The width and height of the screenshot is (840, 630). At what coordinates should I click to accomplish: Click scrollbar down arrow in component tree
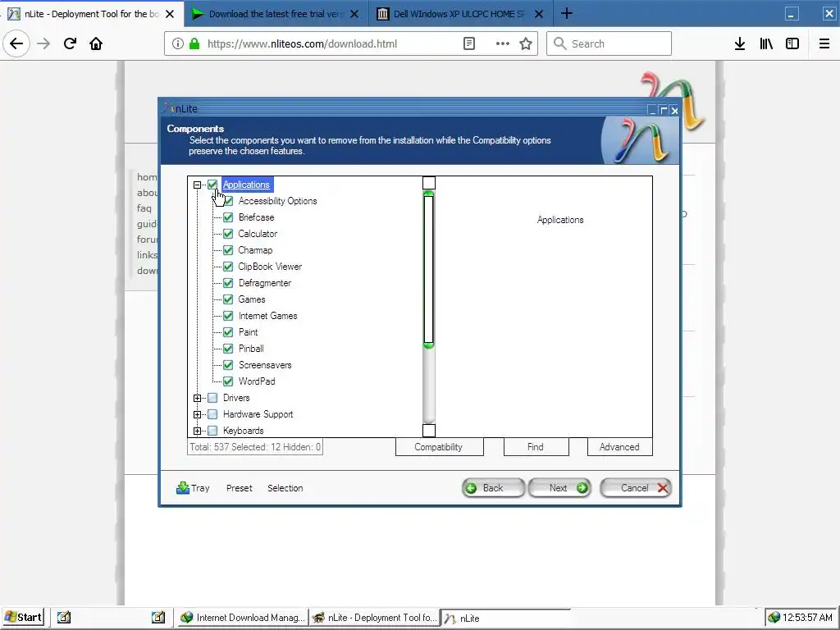pyautogui.click(x=428, y=430)
